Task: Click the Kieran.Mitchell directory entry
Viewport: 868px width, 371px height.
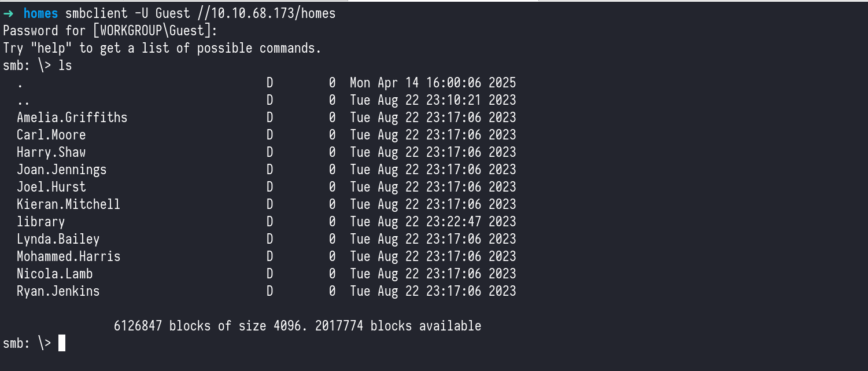Action: (x=68, y=204)
